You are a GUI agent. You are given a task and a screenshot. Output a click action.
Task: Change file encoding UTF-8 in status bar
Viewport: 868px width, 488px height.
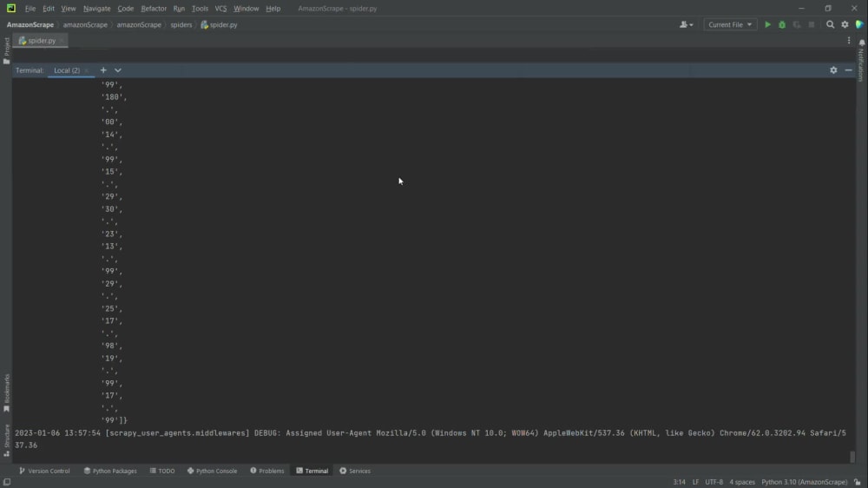(x=713, y=482)
